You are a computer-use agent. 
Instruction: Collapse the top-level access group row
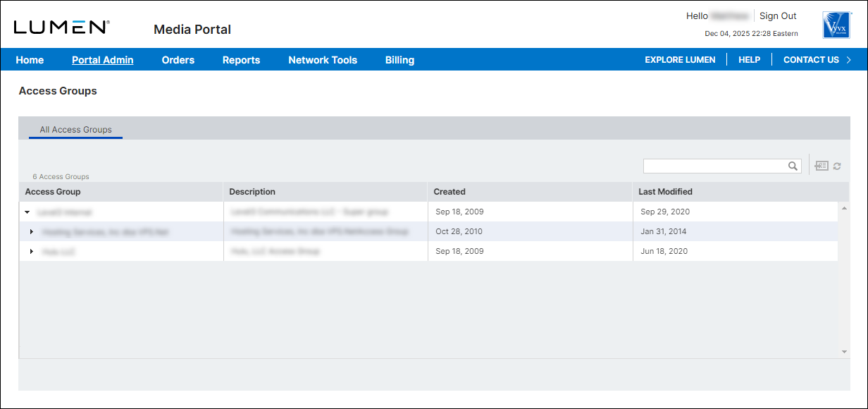[27, 212]
